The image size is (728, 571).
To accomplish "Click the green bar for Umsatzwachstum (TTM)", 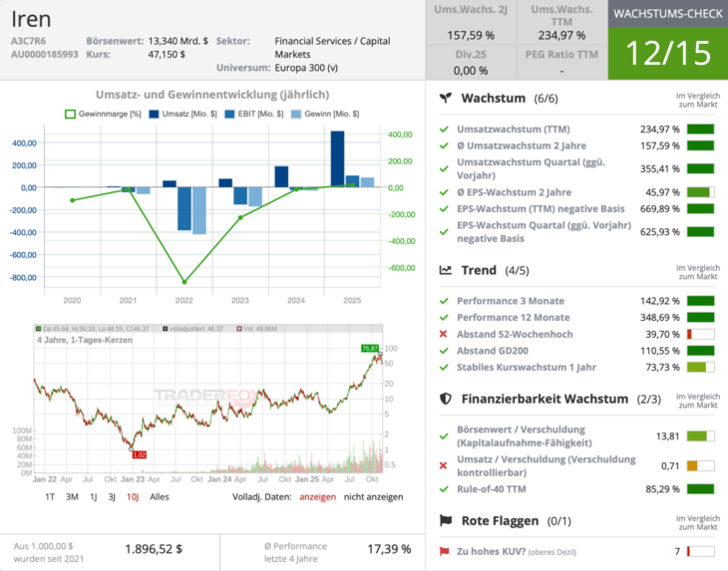I will (700, 130).
